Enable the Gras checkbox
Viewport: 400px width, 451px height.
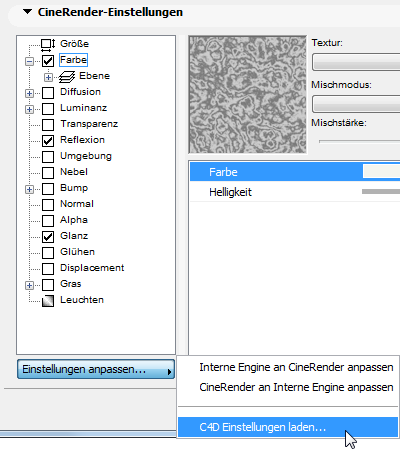coord(48,285)
